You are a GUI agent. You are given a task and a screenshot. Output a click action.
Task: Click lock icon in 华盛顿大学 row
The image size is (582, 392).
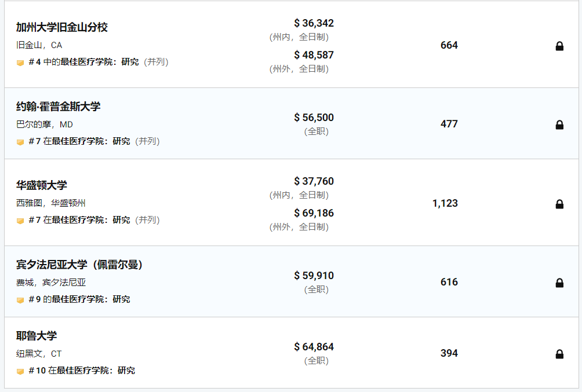[x=559, y=204]
